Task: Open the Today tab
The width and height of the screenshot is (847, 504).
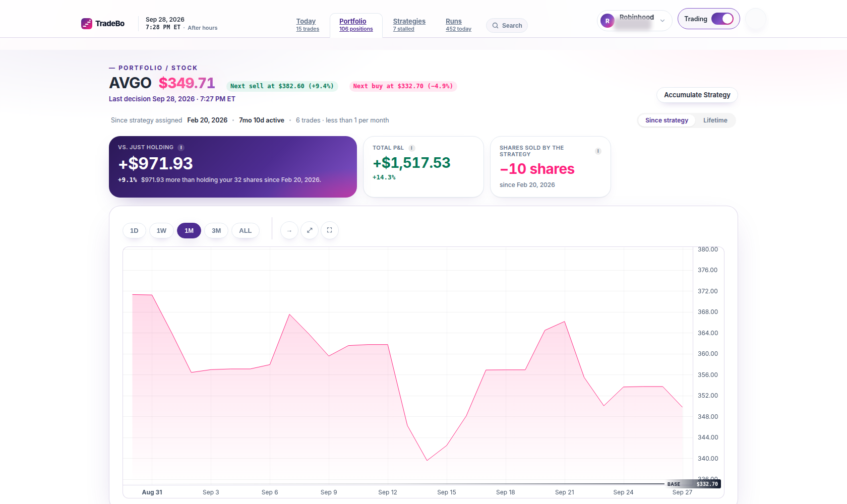Action: coord(308,25)
